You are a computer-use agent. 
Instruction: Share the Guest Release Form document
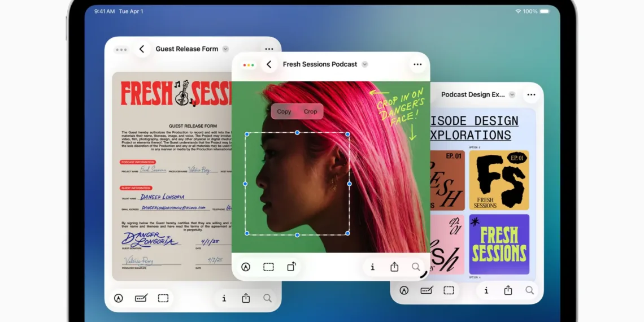(x=246, y=298)
